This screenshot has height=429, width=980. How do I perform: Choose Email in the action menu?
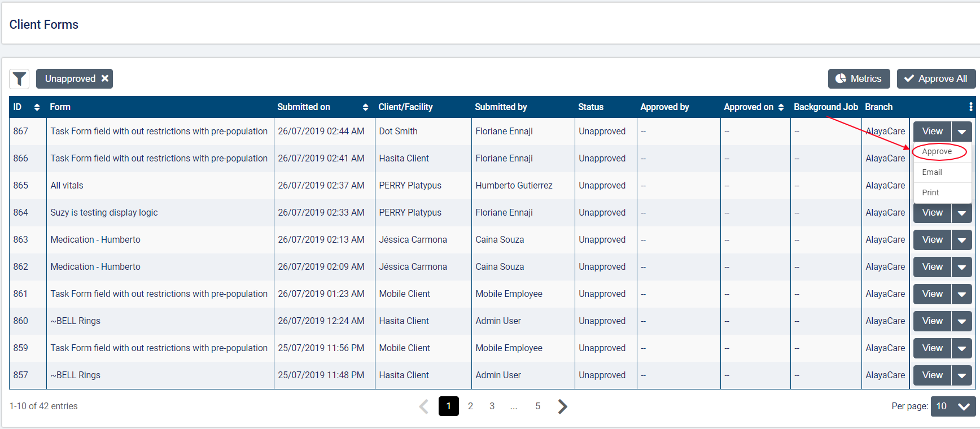[932, 172]
